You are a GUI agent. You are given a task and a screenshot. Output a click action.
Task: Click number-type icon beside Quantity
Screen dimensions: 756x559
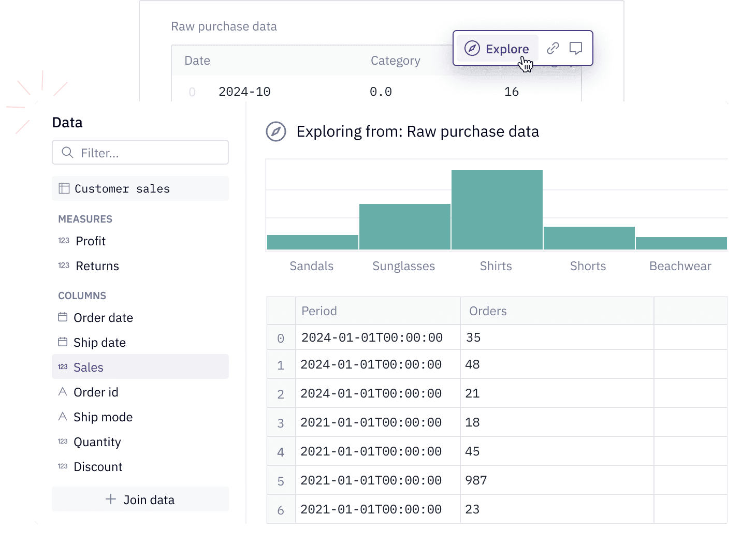coord(63,442)
